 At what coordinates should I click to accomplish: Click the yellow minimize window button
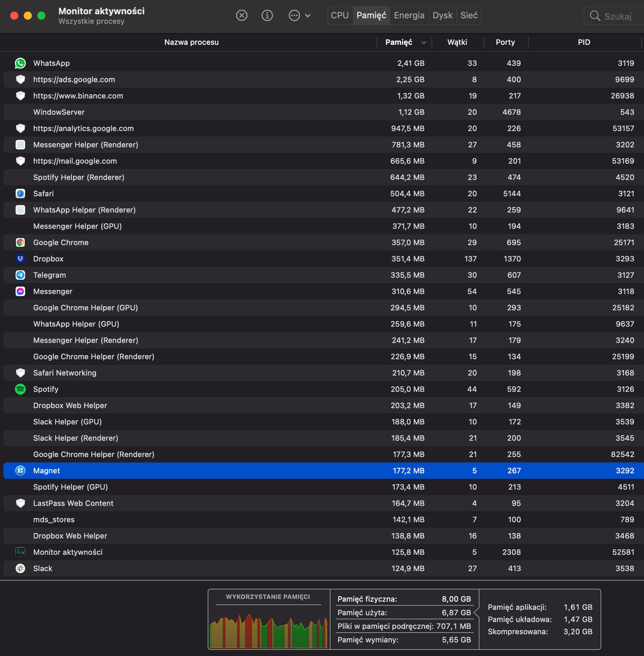(x=28, y=16)
